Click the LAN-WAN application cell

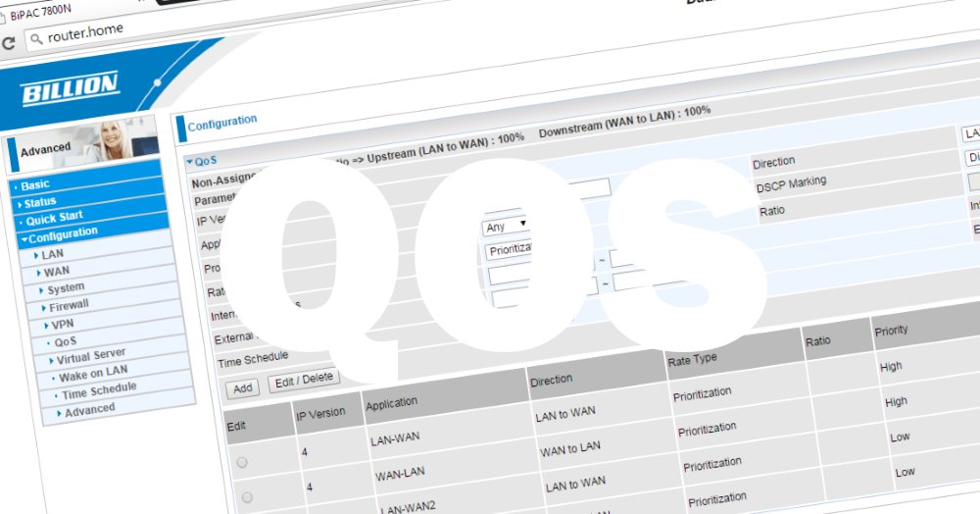click(x=395, y=439)
